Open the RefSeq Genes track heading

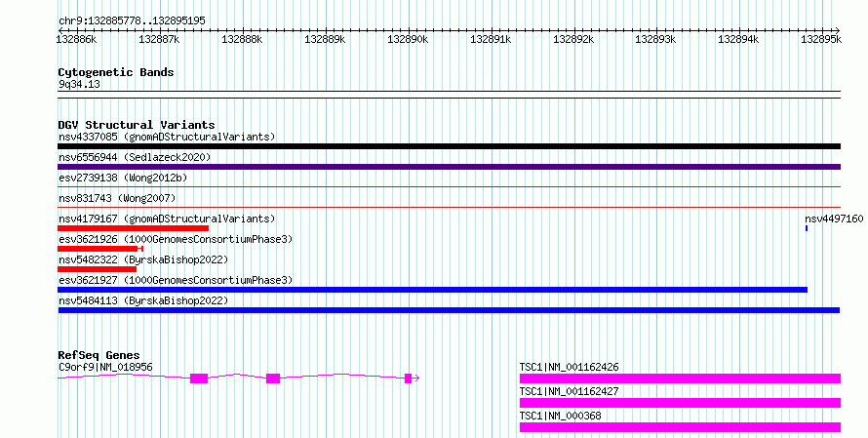click(x=99, y=355)
